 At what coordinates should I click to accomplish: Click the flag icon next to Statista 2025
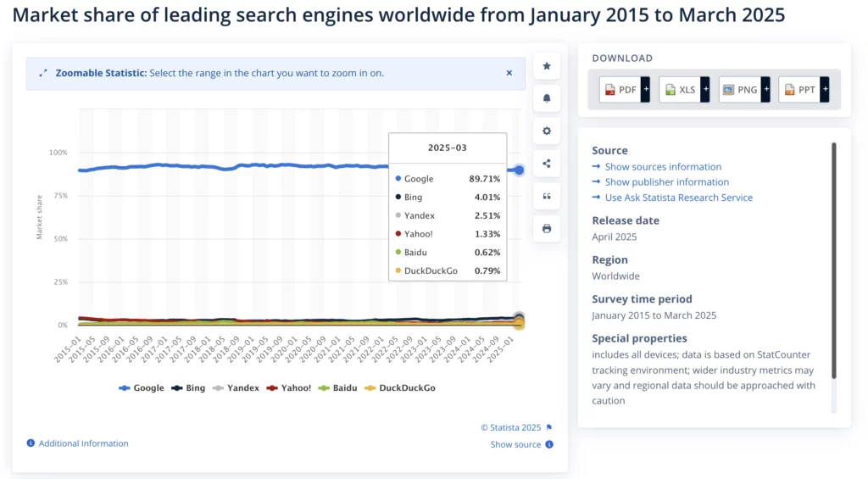[549, 427]
